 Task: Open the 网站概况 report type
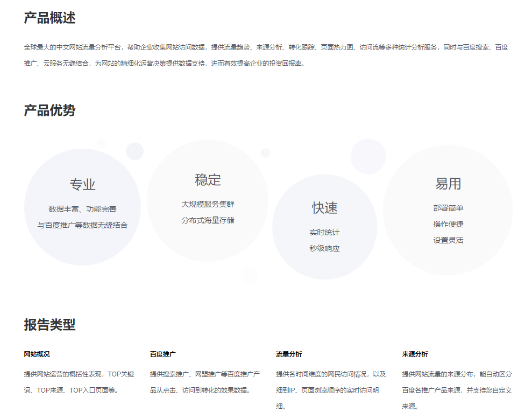point(37,354)
